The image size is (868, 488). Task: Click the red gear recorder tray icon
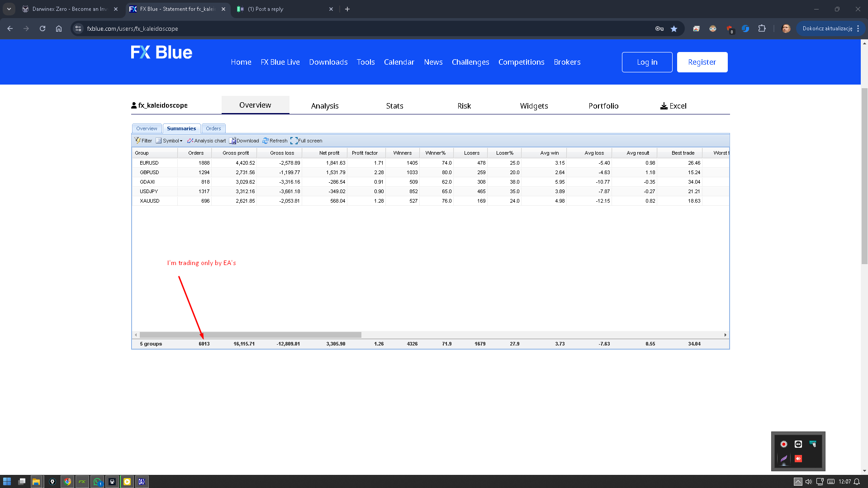[x=784, y=444]
